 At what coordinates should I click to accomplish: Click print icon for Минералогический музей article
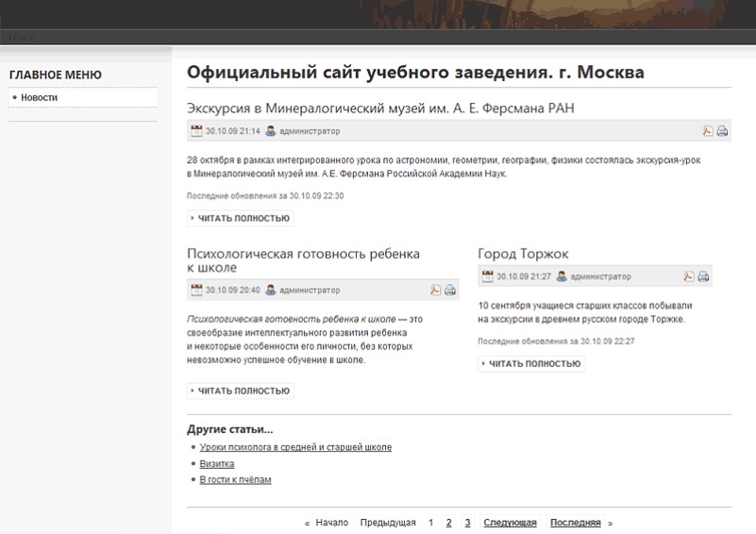(722, 131)
